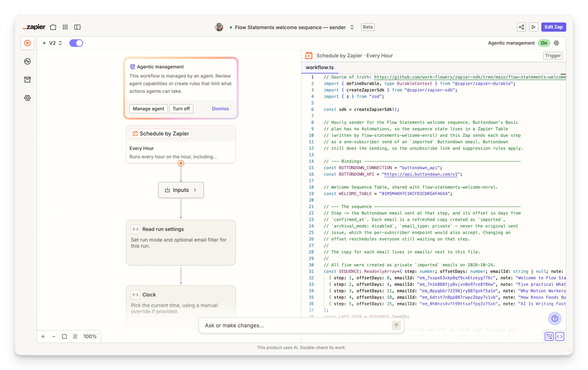The width and height of the screenshot is (588, 370).
Task: Select the Schedule by Zapier trigger step
Action: [181, 145]
